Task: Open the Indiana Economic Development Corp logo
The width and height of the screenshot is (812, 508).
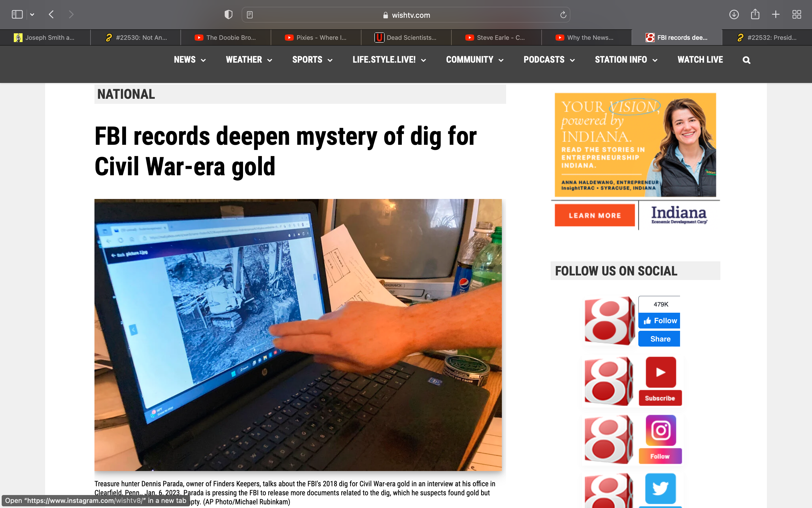Action: pos(679,215)
